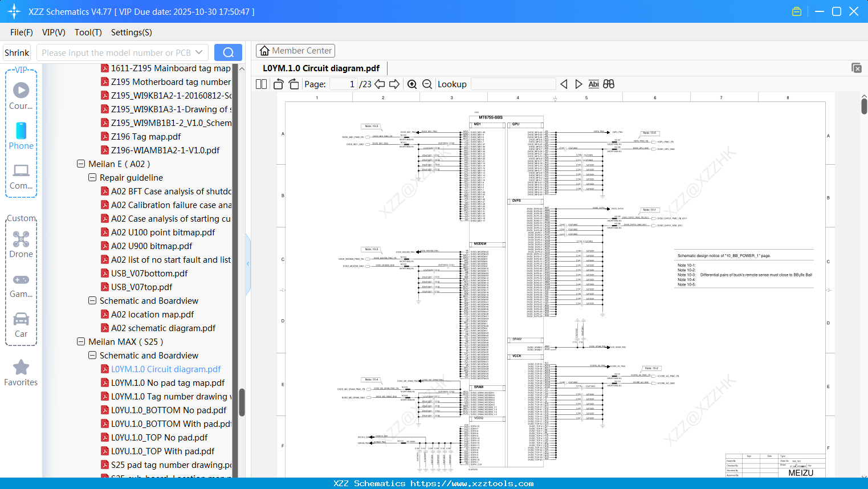868x489 pixels.
Task: Toggle two-page layout view
Action: pos(260,84)
